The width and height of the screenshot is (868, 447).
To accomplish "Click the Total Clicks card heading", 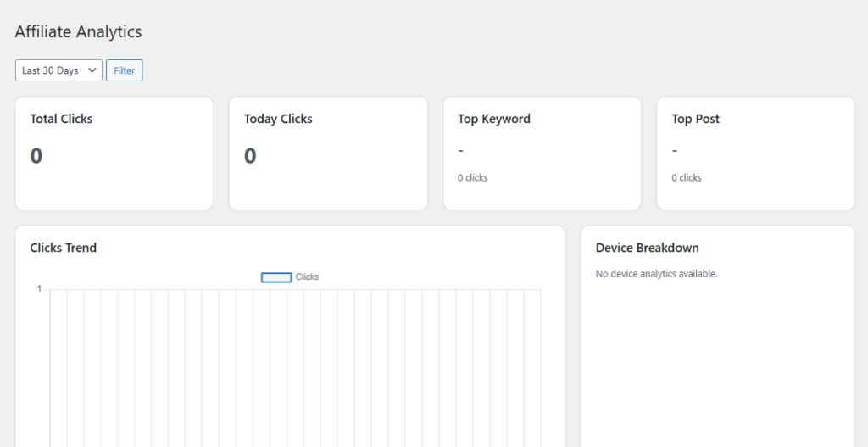I will point(61,119).
